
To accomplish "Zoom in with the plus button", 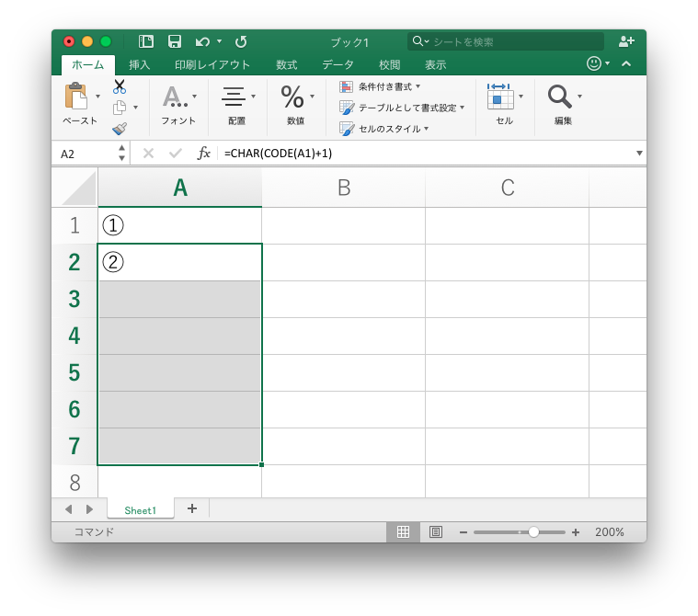I will [576, 532].
